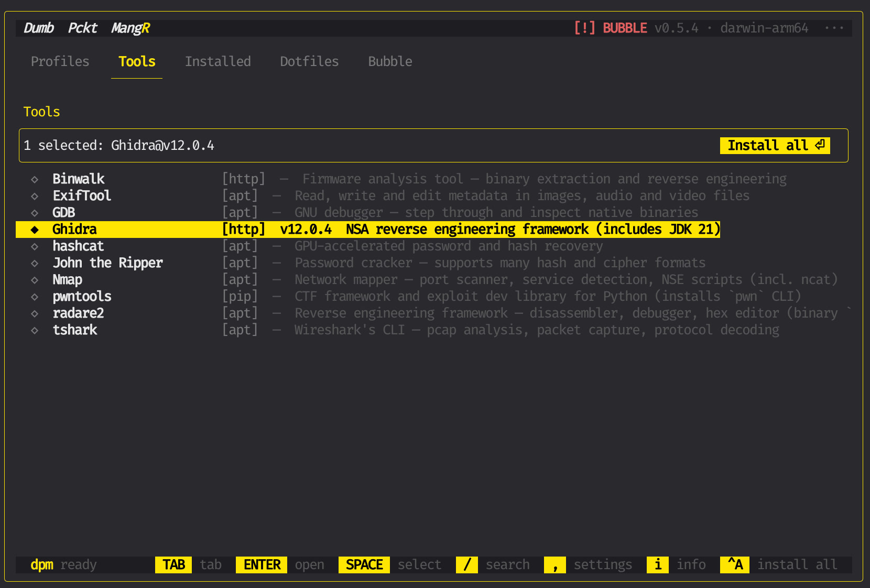Screen dimensions: 870x588
Task: Select the tshark tool name
Action: click(75, 330)
